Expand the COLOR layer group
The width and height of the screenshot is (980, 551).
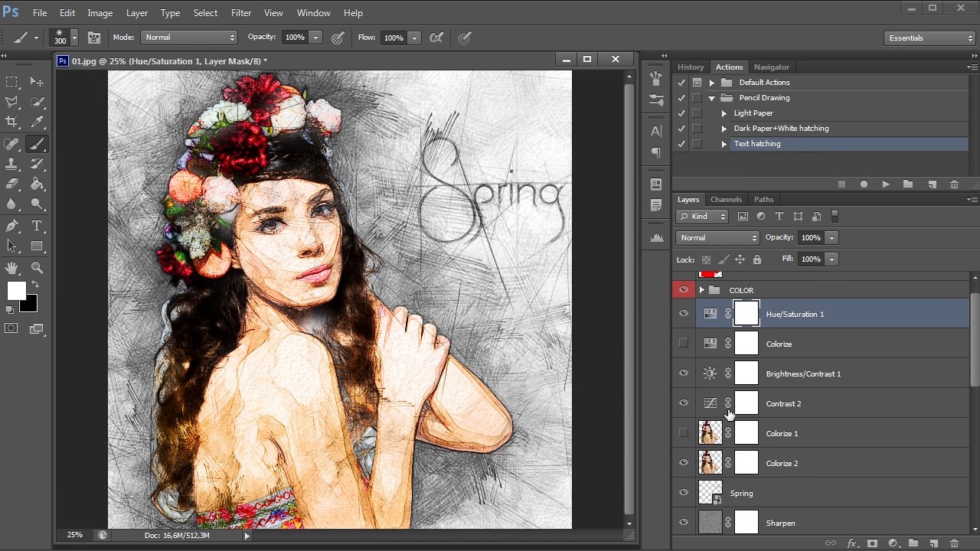pyautogui.click(x=701, y=290)
